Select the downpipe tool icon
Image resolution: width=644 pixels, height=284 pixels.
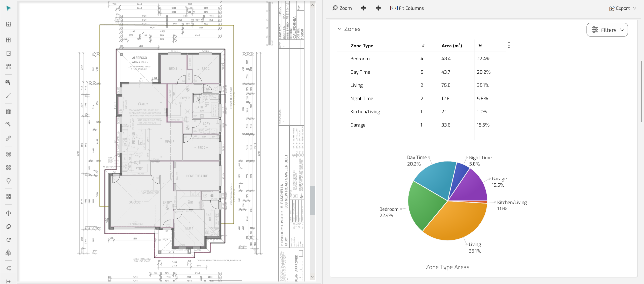tap(8, 125)
